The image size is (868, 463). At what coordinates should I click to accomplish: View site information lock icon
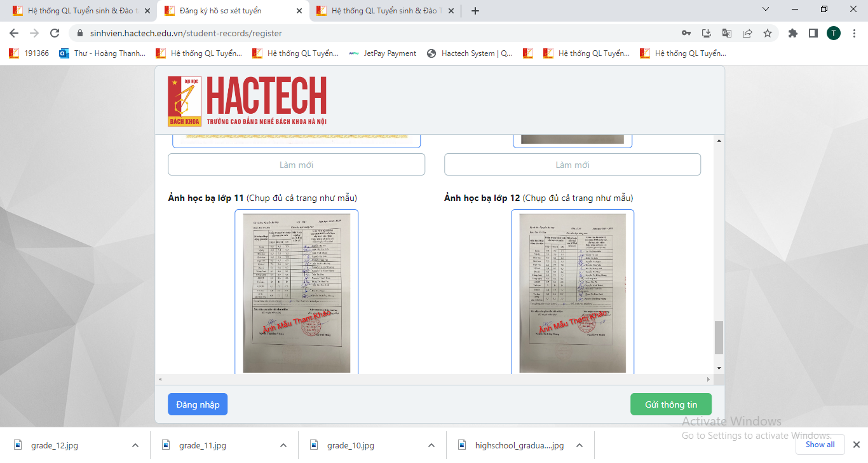click(80, 33)
